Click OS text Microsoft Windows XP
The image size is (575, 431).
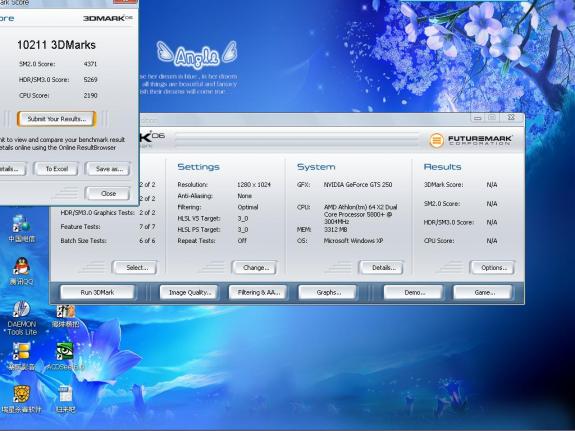coord(353,241)
